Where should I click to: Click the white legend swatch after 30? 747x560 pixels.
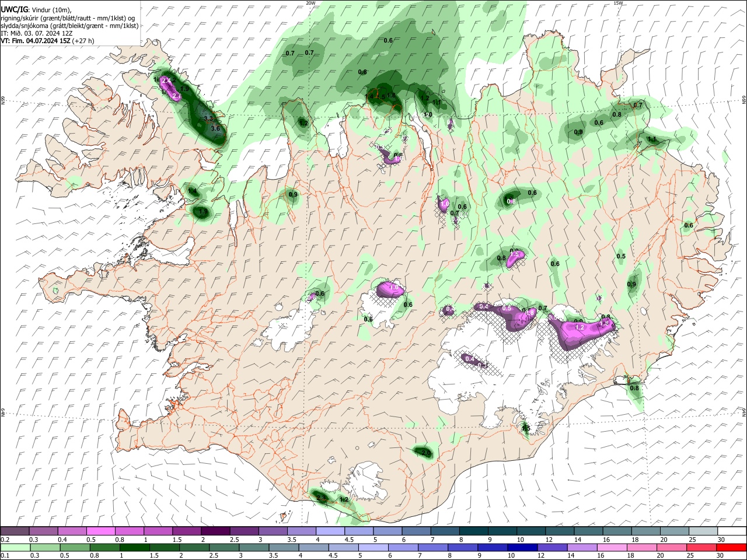point(732,531)
